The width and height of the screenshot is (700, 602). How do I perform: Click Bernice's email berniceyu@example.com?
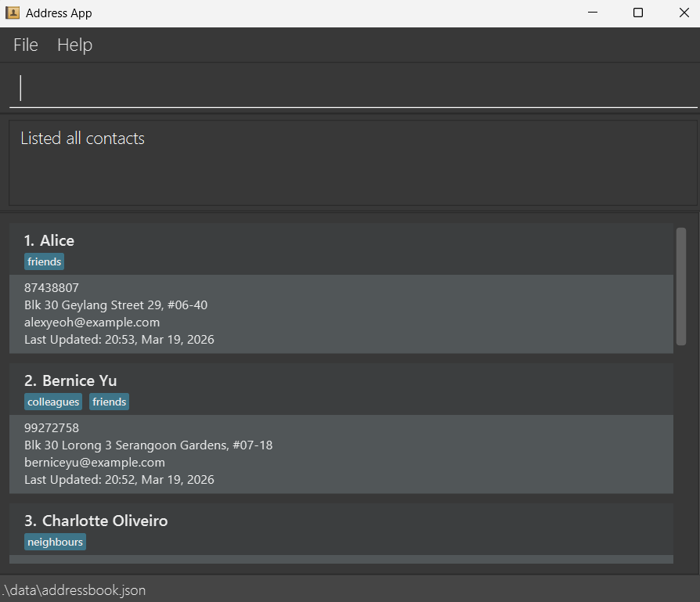point(95,462)
